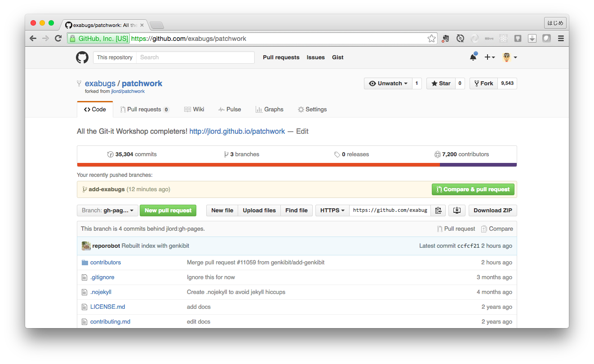Click Pull requests in top navigation

click(281, 57)
